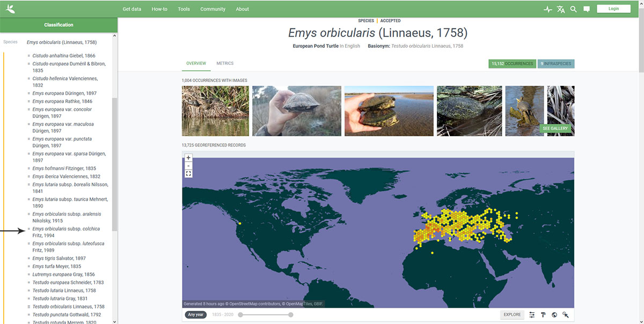Viewport: 644px width, 324px height.
Task: Open the Community menu
Action: click(x=213, y=9)
